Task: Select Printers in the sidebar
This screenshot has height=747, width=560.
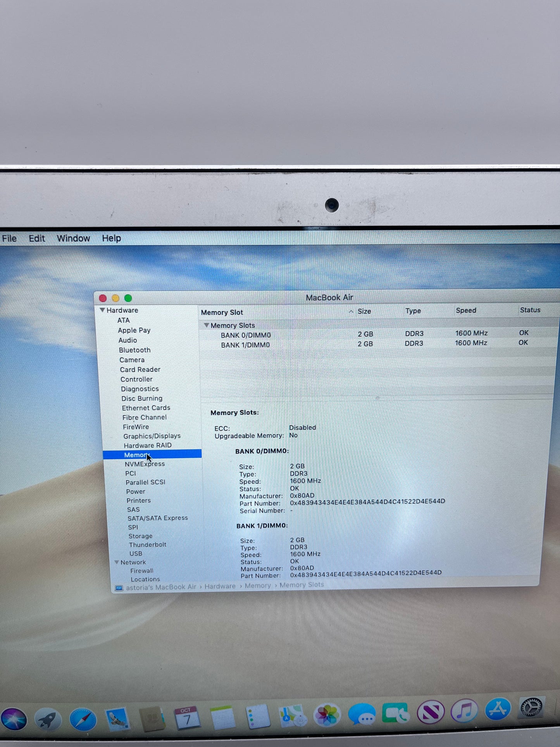Action: point(138,500)
